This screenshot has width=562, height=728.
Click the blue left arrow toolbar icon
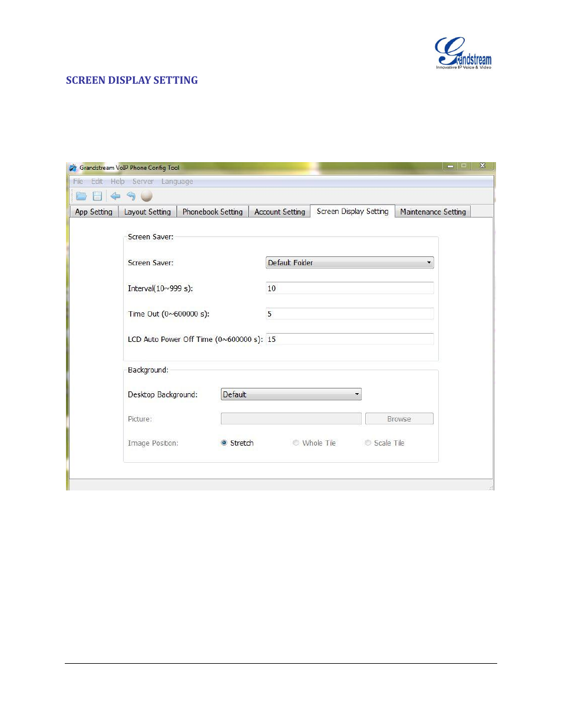click(115, 196)
